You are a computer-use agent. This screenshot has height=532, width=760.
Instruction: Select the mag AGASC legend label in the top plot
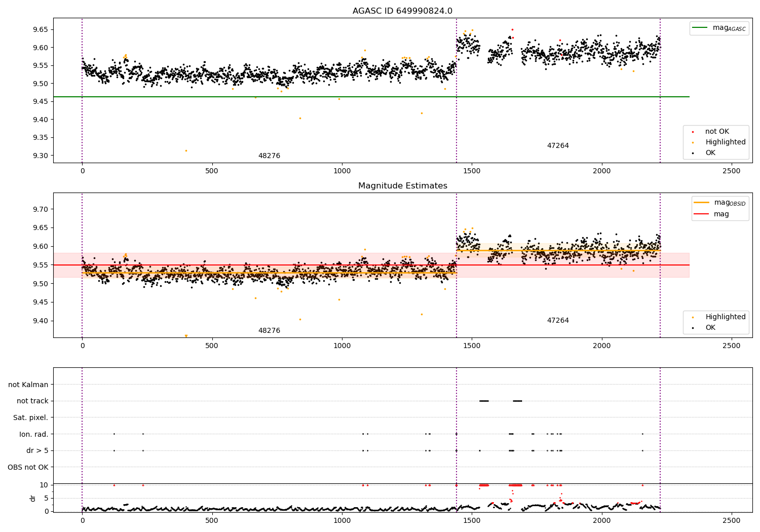(729, 28)
